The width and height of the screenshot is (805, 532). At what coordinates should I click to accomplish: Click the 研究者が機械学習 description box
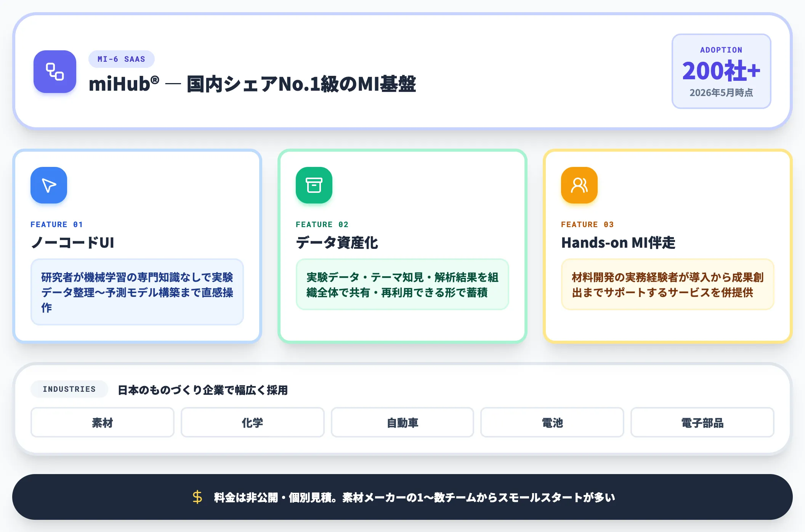(x=137, y=292)
